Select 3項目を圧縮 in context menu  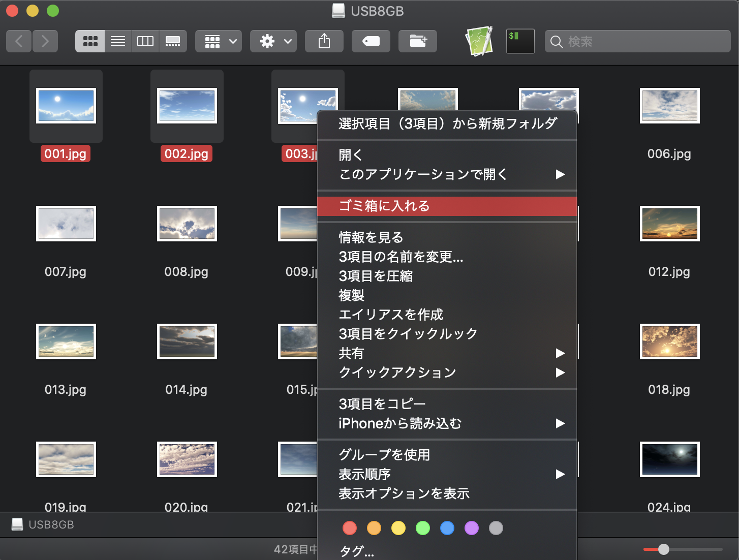point(376,276)
